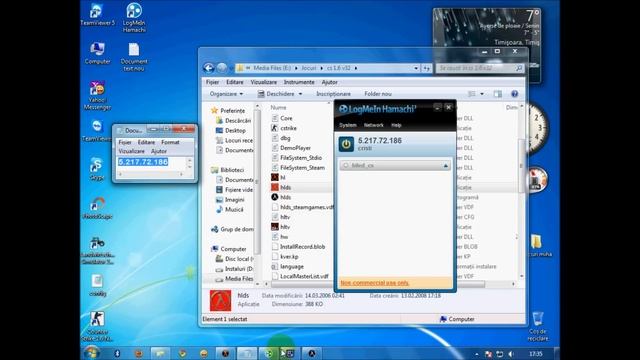Collapse the biled_cs network in Hamachi
The image size is (640, 360).
click(445, 166)
